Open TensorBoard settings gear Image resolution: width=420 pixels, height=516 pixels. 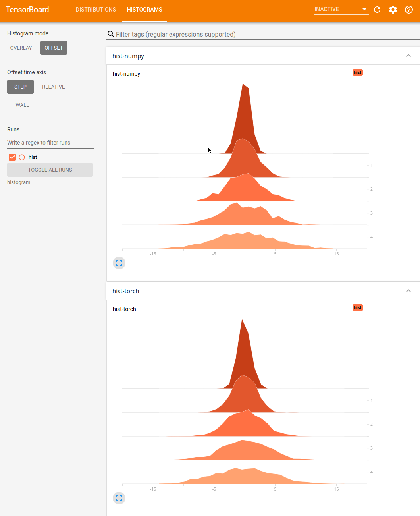pos(393,9)
